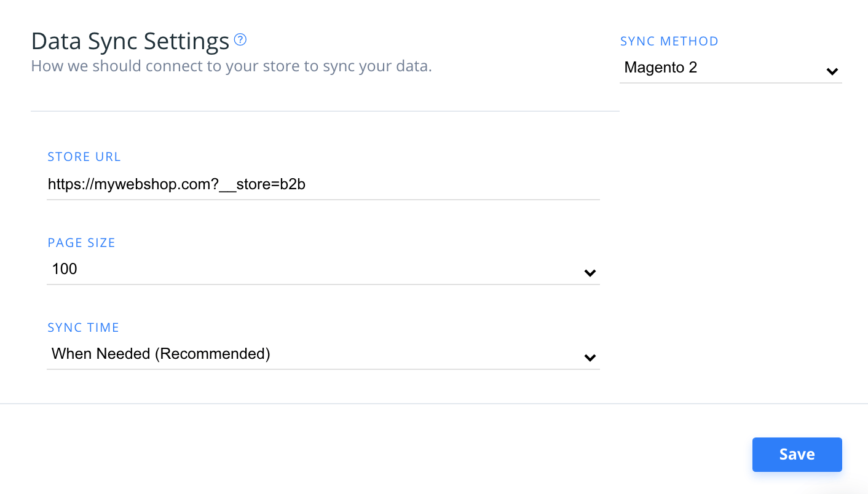Click the PAGE SIZE field label
Image resolution: width=868 pixels, height=494 pixels.
click(82, 243)
